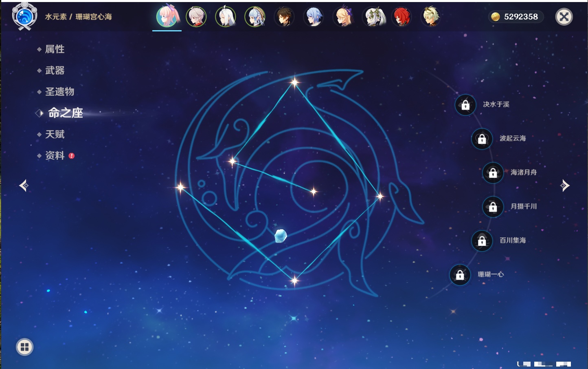This screenshot has height=369, width=588.
Task: Open the locked constellation 决水于溪
Action: click(465, 105)
